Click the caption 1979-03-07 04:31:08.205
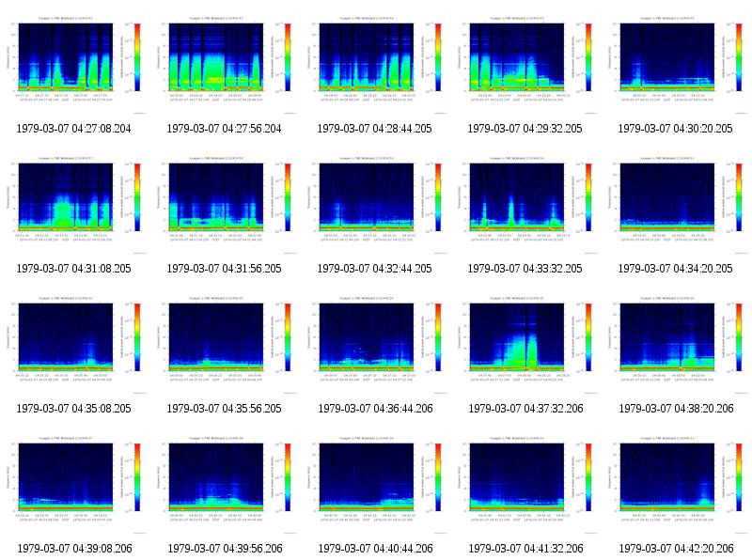Image resolution: width=752 pixels, height=560 pixels. pos(73,269)
